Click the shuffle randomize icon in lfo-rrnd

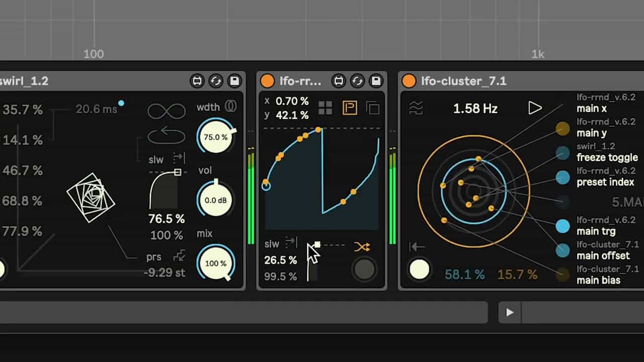tap(362, 246)
